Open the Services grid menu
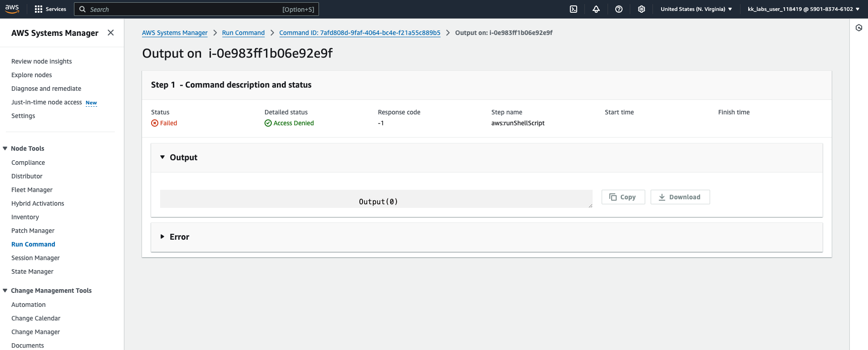Screen dimensions: 868x350 [x=50, y=9]
